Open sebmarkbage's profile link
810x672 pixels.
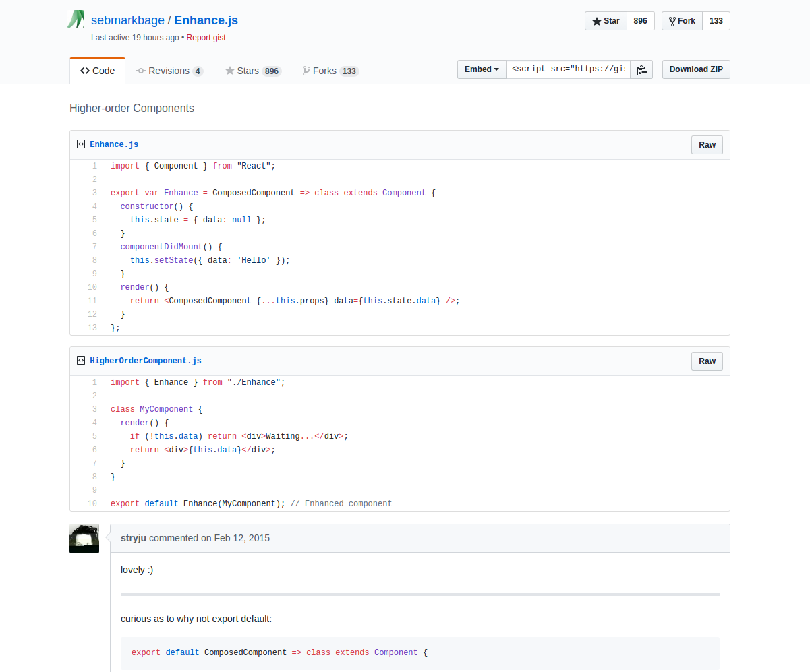127,20
